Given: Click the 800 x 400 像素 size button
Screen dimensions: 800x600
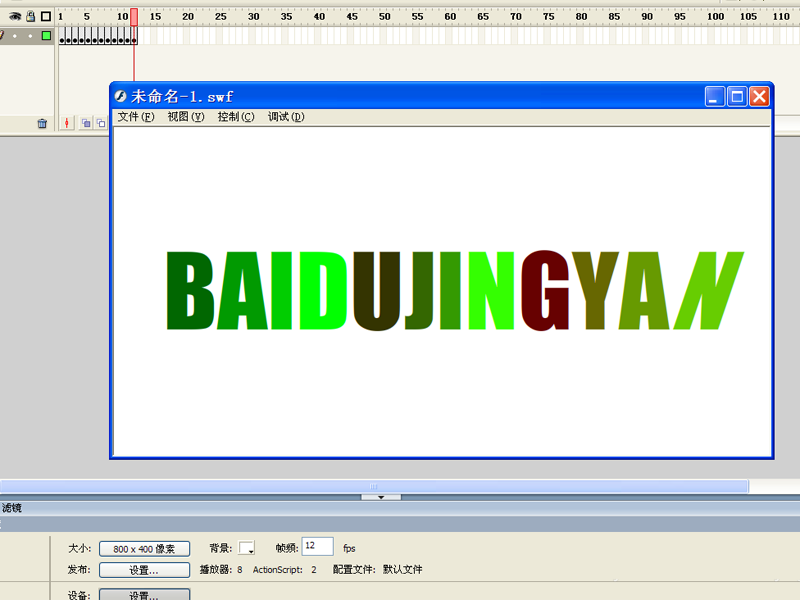Looking at the screenshot, I should (144, 549).
